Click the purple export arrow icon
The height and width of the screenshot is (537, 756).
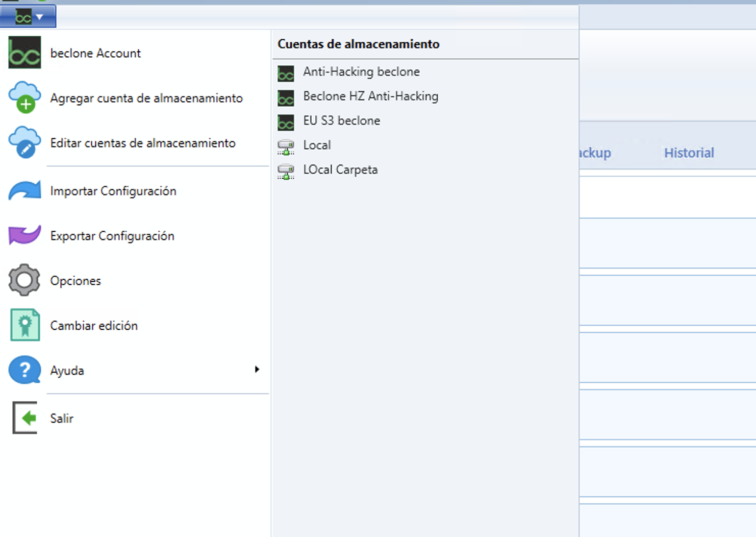pos(24,235)
